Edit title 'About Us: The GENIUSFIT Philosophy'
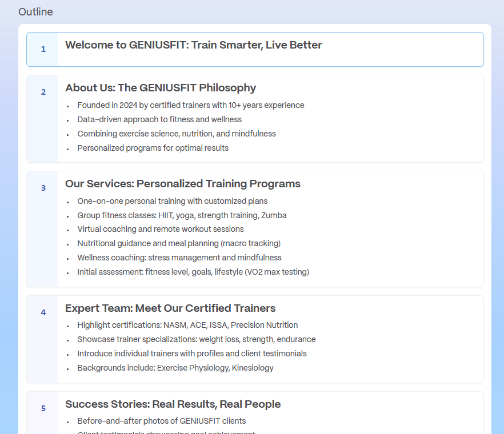This screenshot has width=504, height=434. [161, 88]
